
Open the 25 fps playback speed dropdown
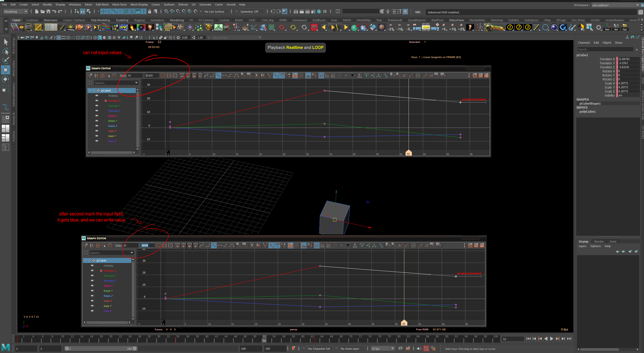tap(392, 348)
